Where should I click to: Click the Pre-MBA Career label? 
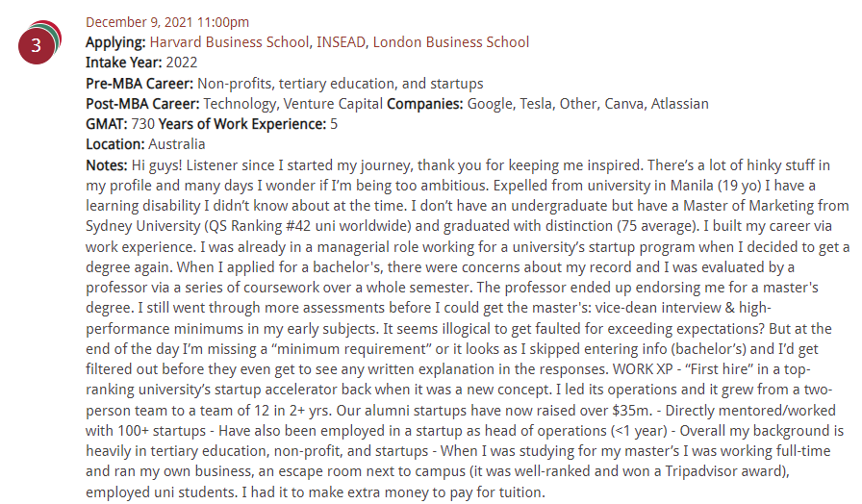point(139,84)
